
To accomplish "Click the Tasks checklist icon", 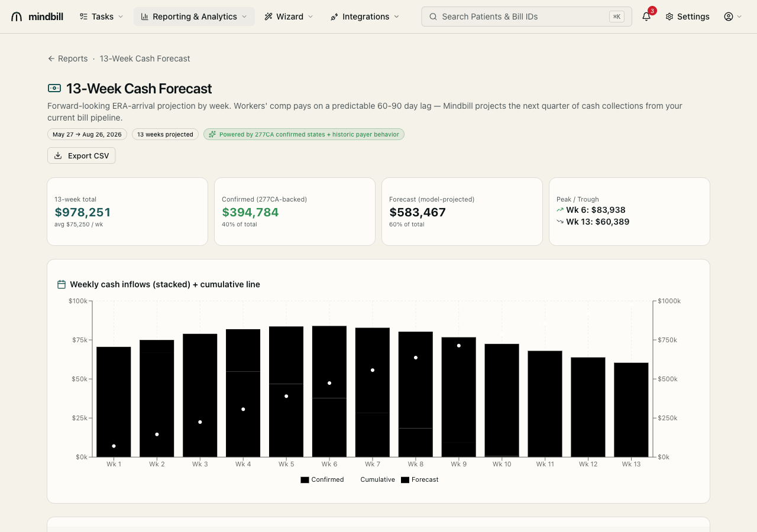I will pyautogui.click(x=83, y=17).
